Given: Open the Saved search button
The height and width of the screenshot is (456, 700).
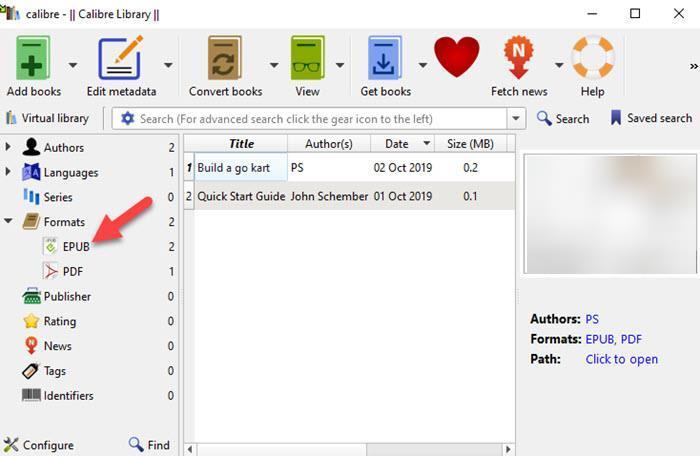Looking at the screenshot, I should click(651, 118).
